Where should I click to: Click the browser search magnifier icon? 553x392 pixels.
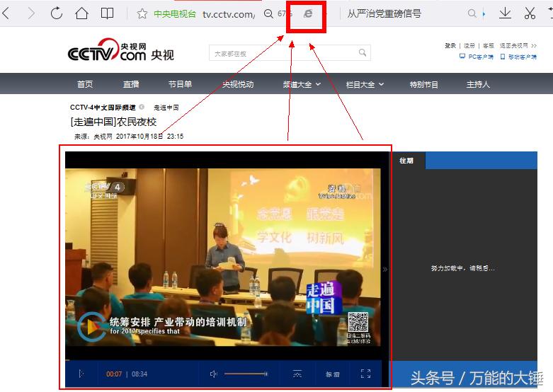(472, 13)
